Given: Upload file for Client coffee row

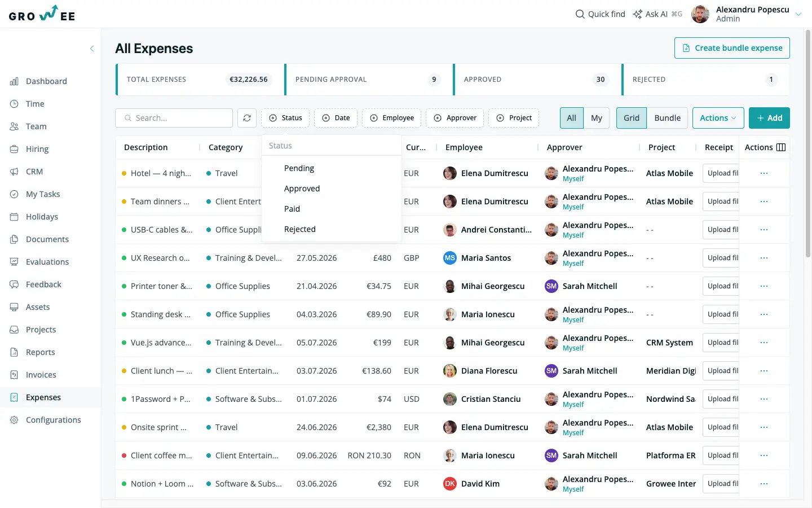Looking at the screenshot, I should [x=721, y=456].
